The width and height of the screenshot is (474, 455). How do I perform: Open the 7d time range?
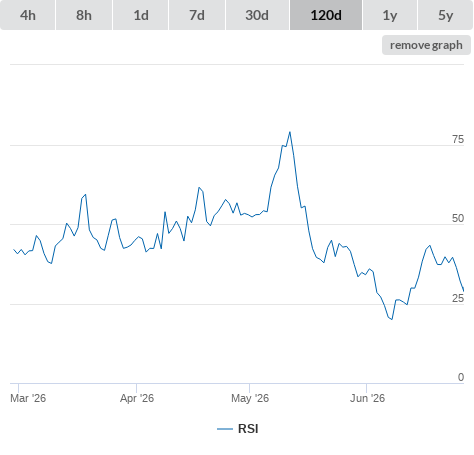point(197,15)
